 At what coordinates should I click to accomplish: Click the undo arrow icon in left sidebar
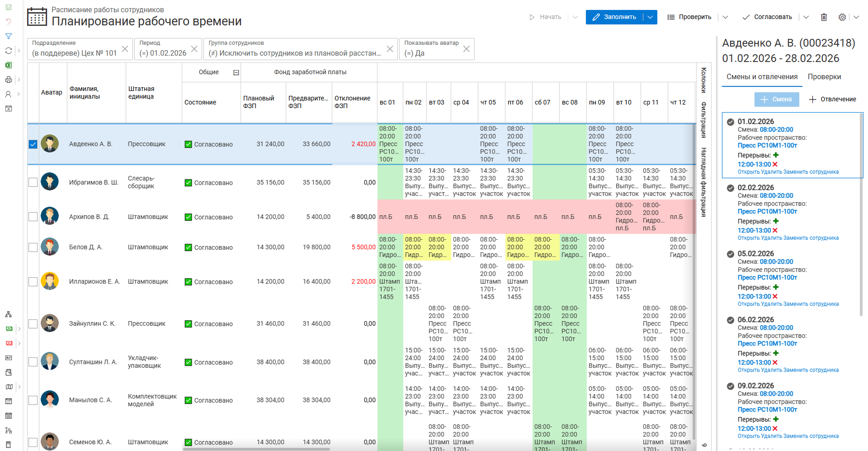pyautogui.click(x=9, y=22)
